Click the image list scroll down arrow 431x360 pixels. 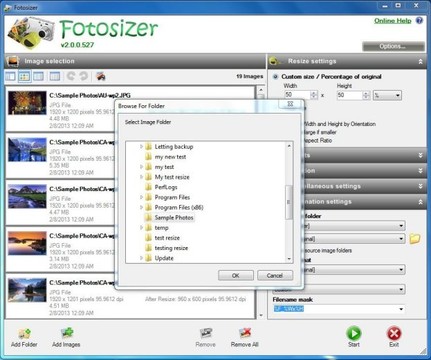coord(261,315)
